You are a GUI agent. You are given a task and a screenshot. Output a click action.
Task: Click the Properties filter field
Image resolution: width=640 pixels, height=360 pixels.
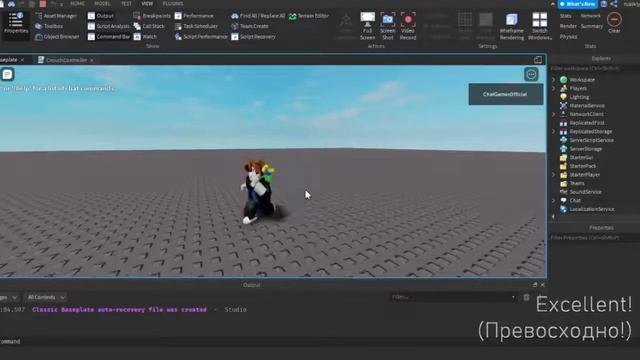[595, 238]
